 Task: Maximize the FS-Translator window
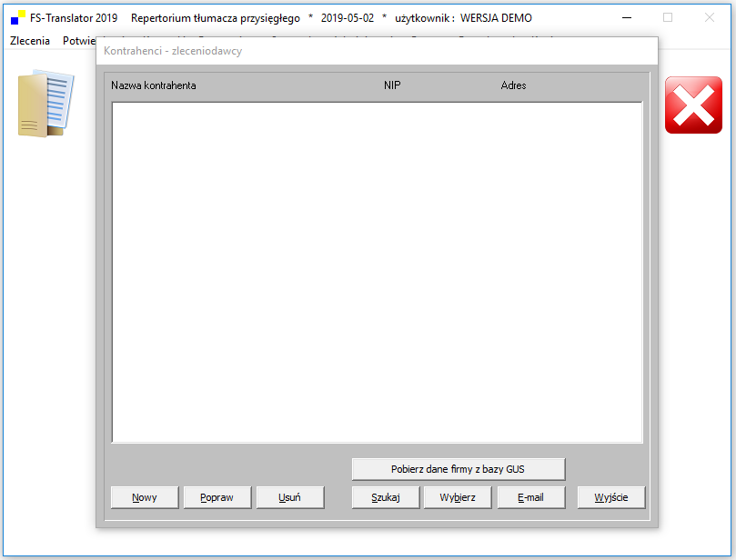click(668, 18)
